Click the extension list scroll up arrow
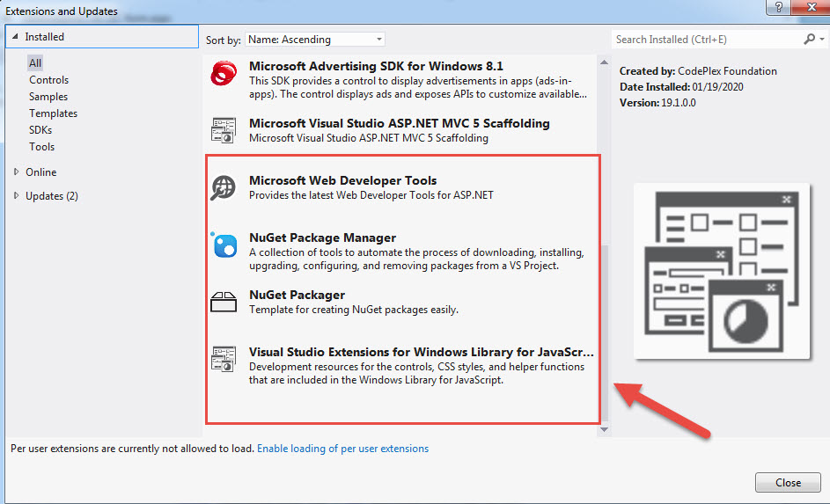Screen dimensions: 830x504 tap(604, 62)
